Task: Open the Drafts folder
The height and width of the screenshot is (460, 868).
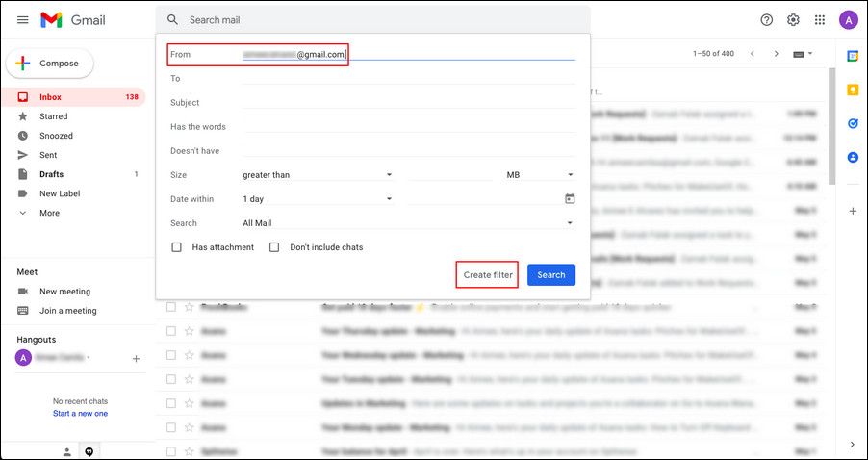Action: pos(73,174)
